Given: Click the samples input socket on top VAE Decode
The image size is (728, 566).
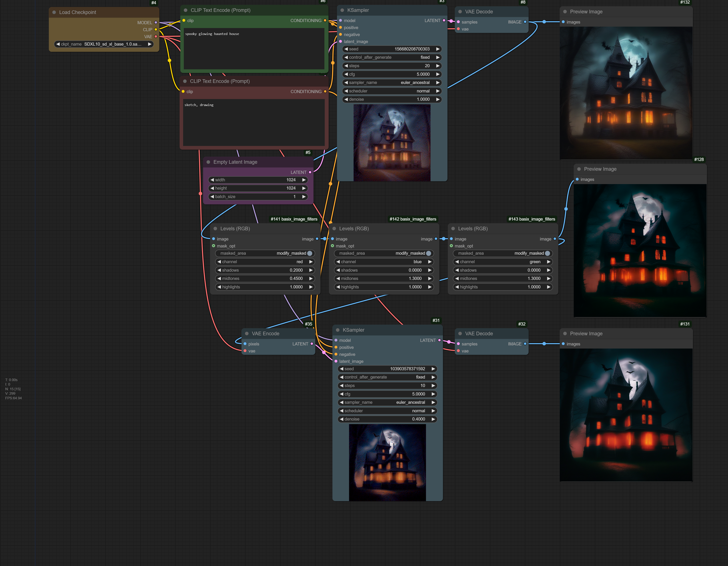Looking at the screenshot, I should pos(458,22).
